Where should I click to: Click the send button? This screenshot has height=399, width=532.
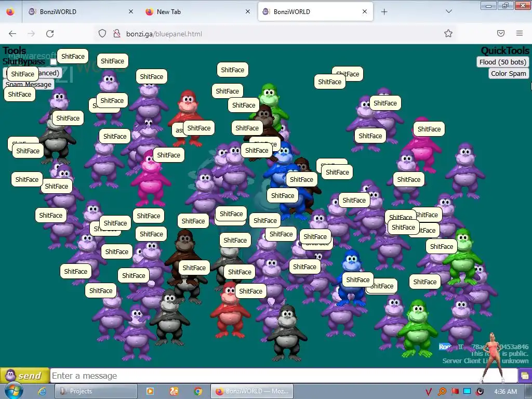point(25,376)
